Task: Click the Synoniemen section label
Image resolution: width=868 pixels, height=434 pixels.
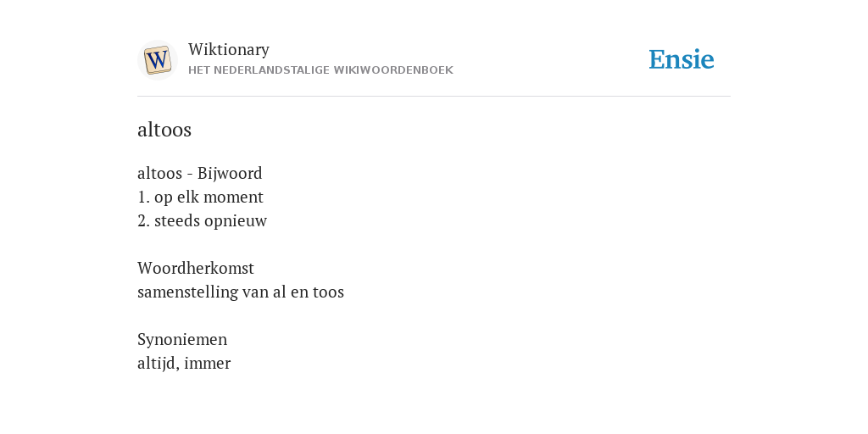Action: [x=182, y=339]
